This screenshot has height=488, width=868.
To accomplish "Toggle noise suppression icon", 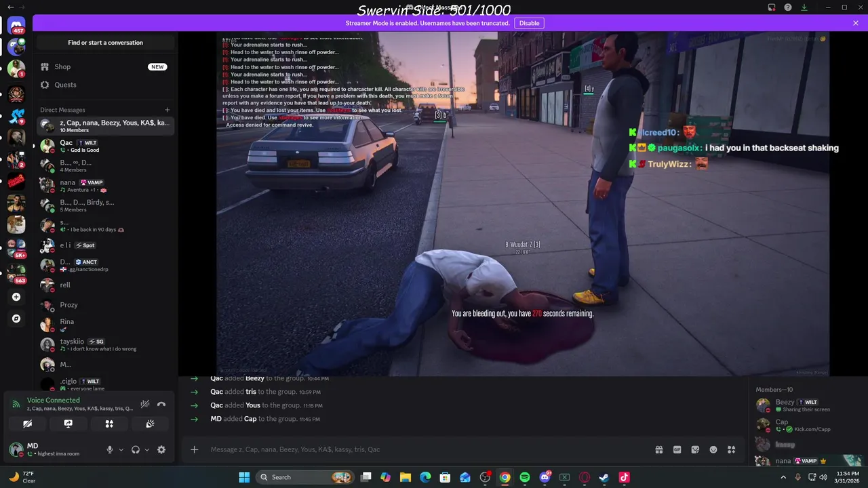I will 144,405.
